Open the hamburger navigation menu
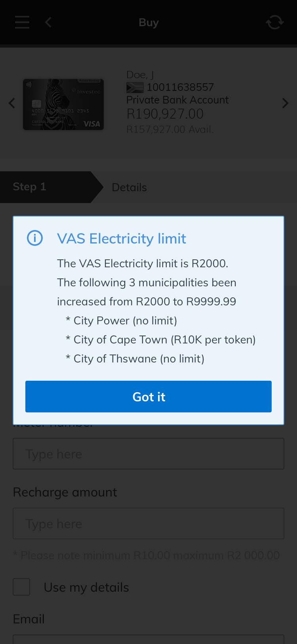The width and height of the screenshot is (297, 644). pos(22,23)
